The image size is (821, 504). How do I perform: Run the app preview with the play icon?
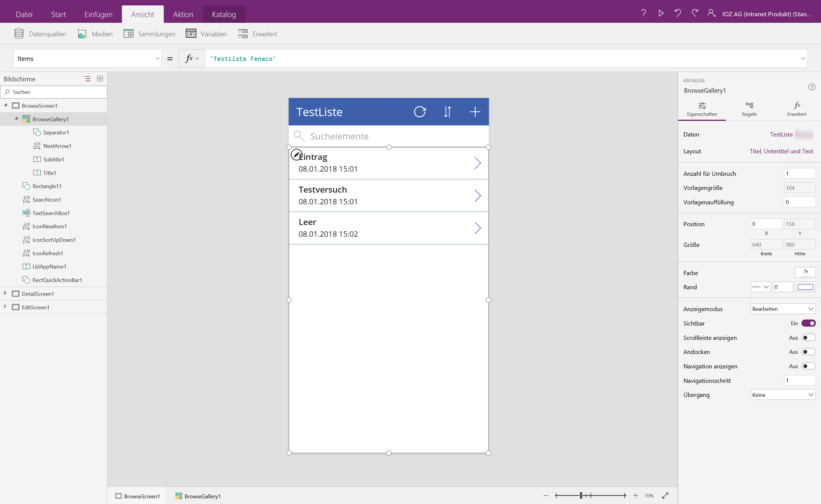pos(661,13)
